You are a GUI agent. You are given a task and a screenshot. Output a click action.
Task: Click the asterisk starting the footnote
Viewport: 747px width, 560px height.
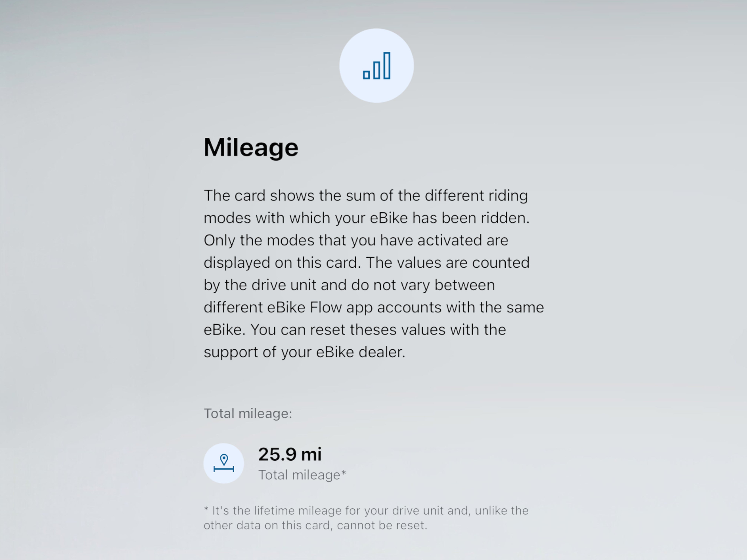(x=206, y=509)
